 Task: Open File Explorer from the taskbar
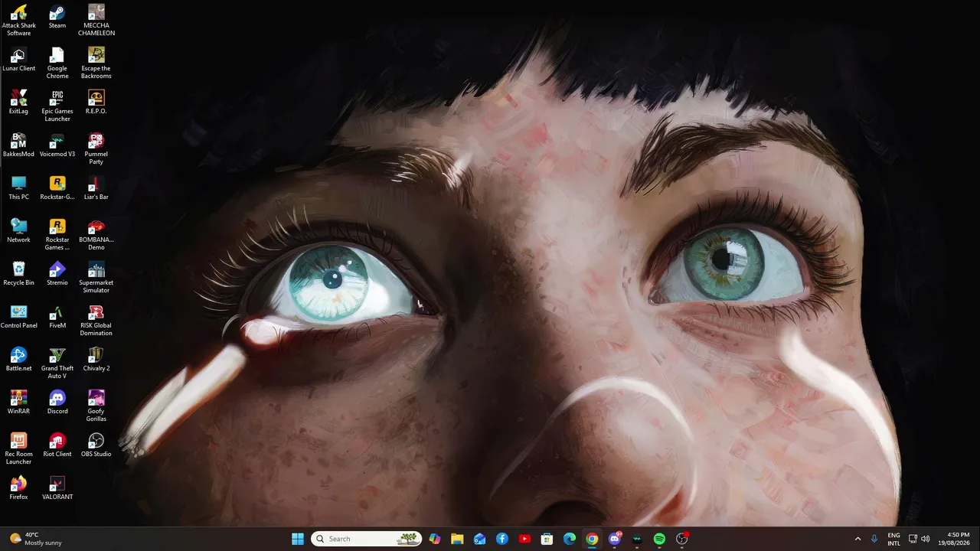coord(457,539)
